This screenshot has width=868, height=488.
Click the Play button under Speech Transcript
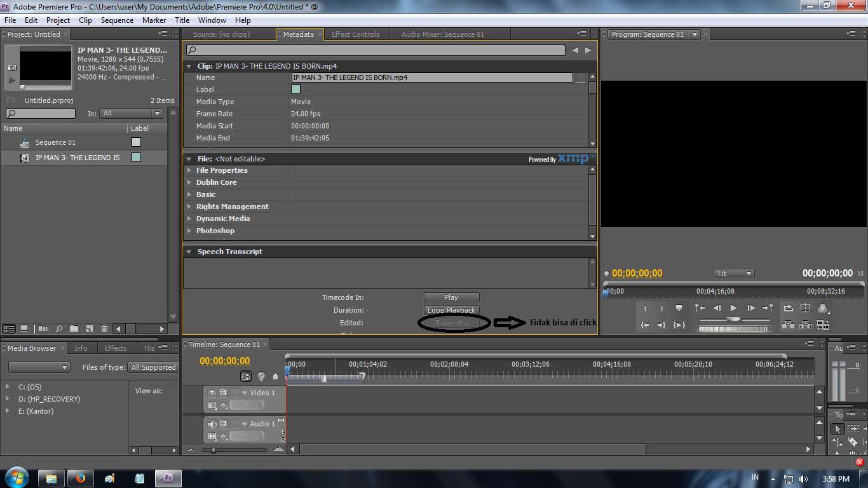pos(451,297)
